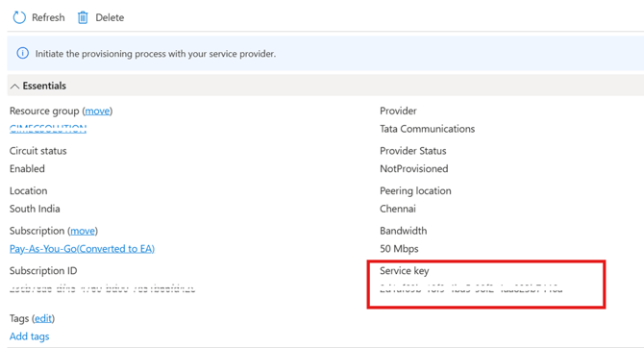The width and height of the screenshot is (644, 348).
Task: Select the Enabled circuit status value
Action: pyautogui.click(x=27, y=169)
